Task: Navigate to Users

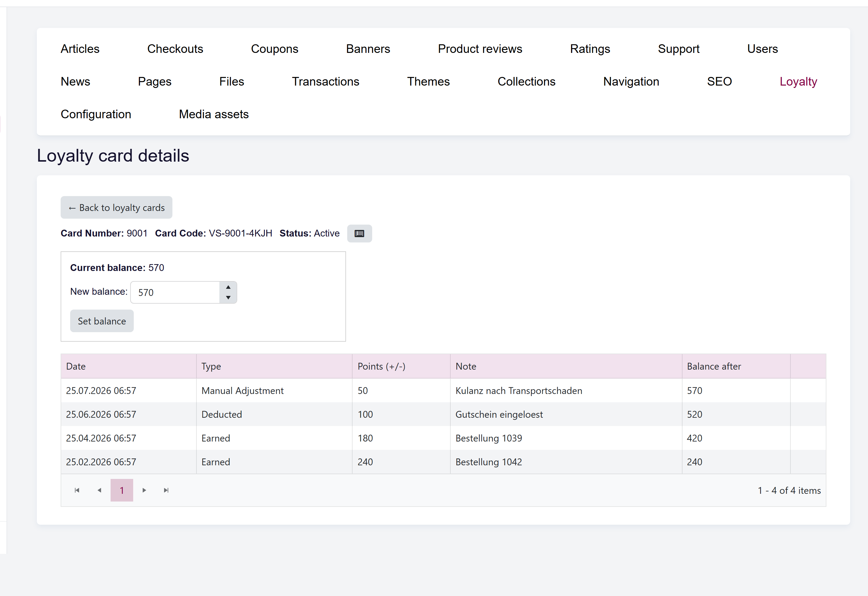Action: [x=762, y=49]
